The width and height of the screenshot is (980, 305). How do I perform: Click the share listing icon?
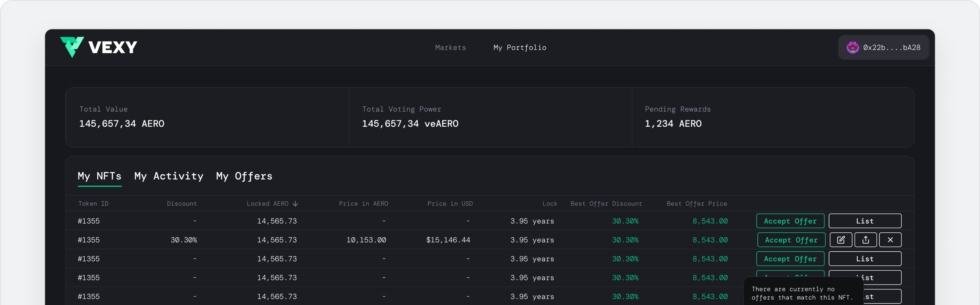[866, 240]
